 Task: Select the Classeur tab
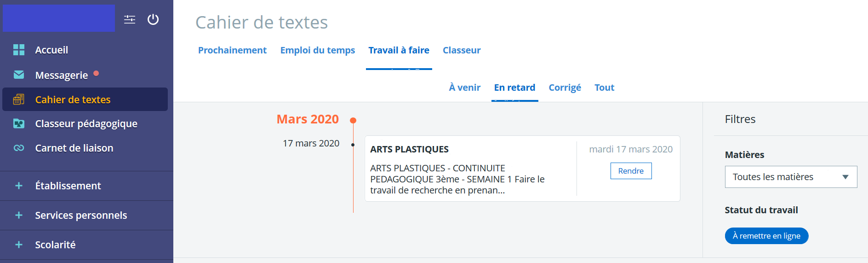(x=462, y=50)
